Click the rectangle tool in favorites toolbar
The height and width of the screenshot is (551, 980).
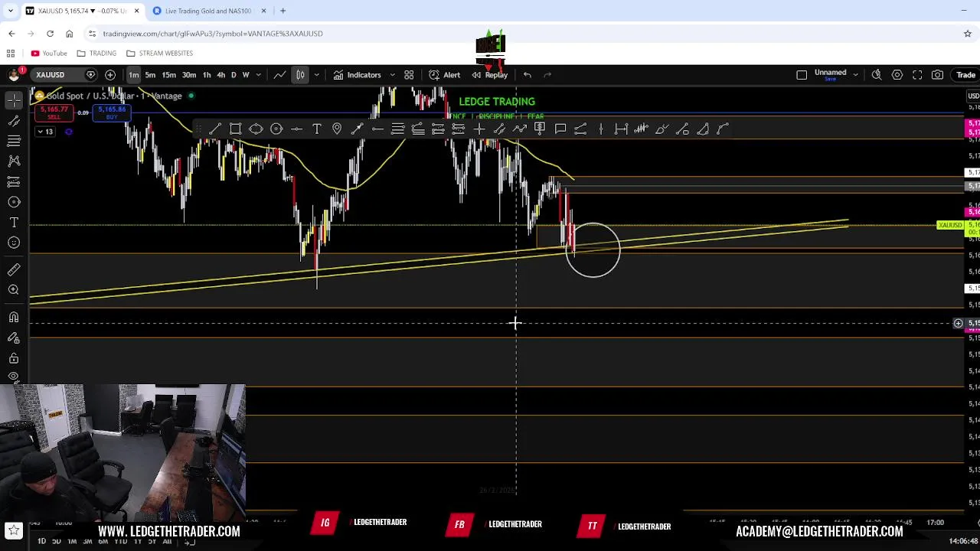pos(235,129)
